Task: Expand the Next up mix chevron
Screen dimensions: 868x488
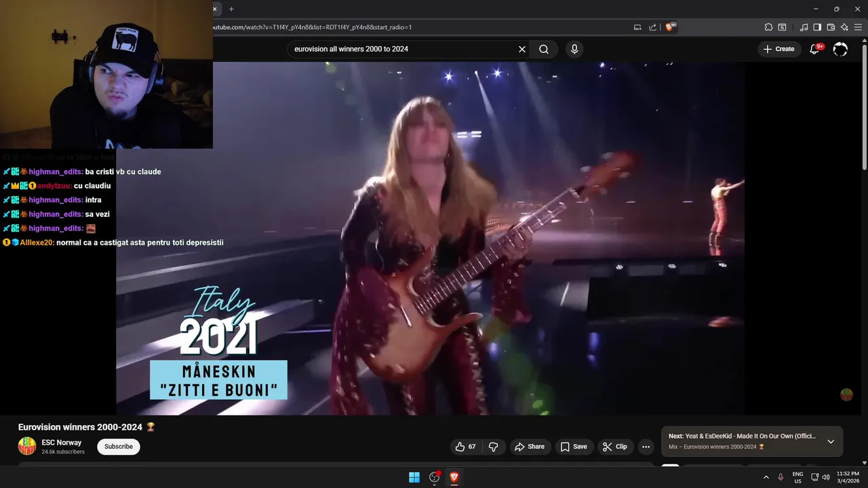Action: 831,441
